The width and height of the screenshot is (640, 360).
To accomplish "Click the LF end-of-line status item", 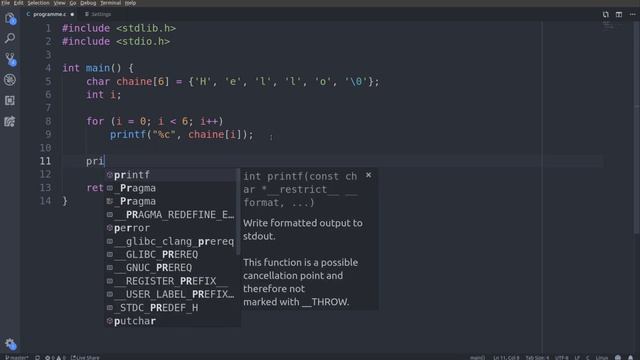I will point(577,358).
